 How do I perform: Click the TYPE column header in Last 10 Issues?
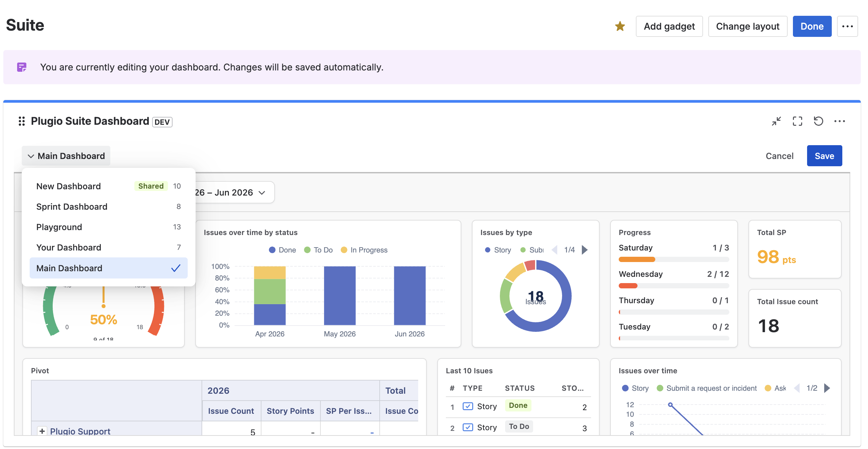pyautogui.click(x=473, y=388)
